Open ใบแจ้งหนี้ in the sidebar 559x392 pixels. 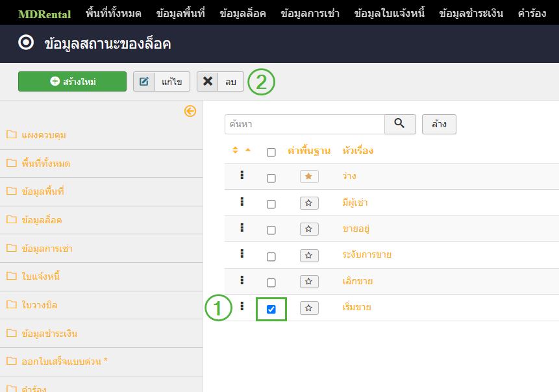click(40, 276)
